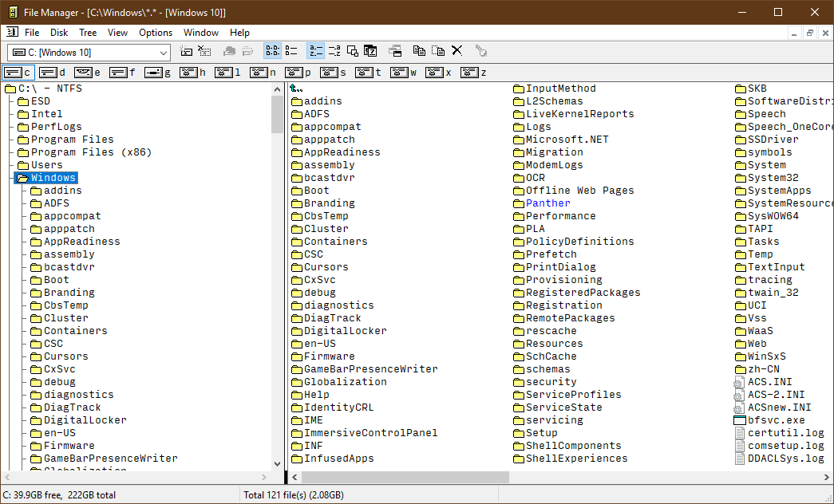
Task: Click the parent directory entry in file list
Action: click(x=296, y=88)
